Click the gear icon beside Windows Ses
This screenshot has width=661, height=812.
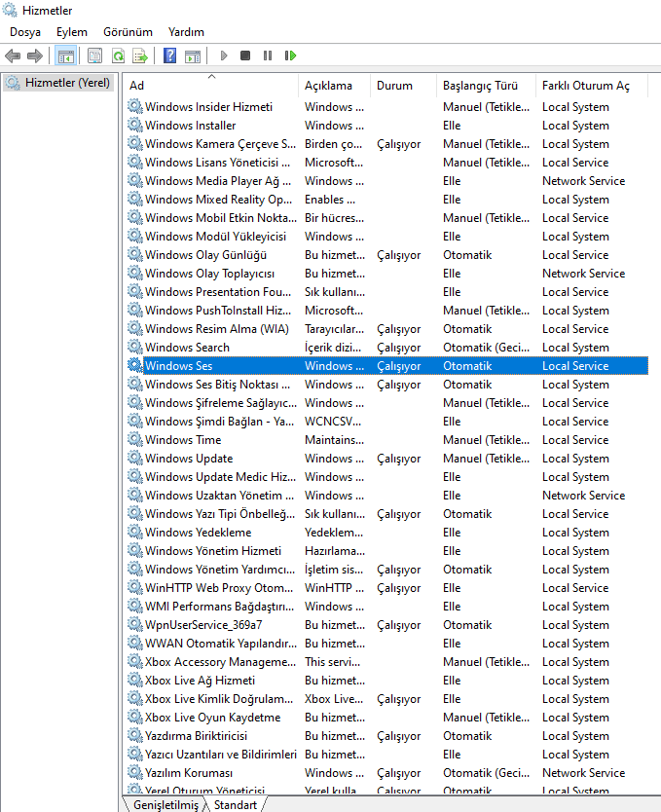[135, 365]
